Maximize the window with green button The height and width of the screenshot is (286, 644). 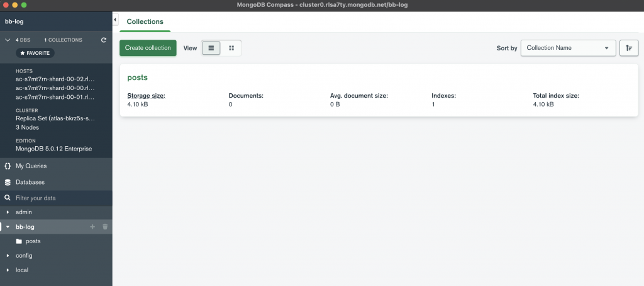[24, 5]
